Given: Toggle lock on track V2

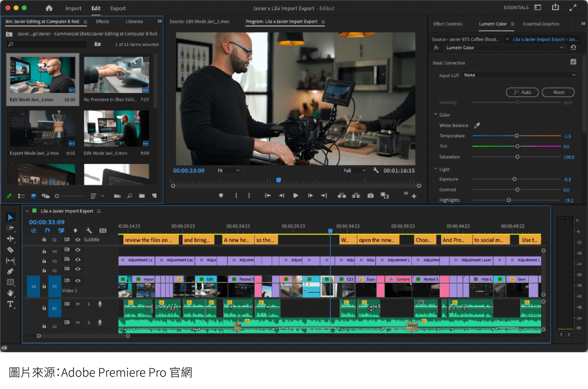Looking at the screenshot, I should 44,270.
